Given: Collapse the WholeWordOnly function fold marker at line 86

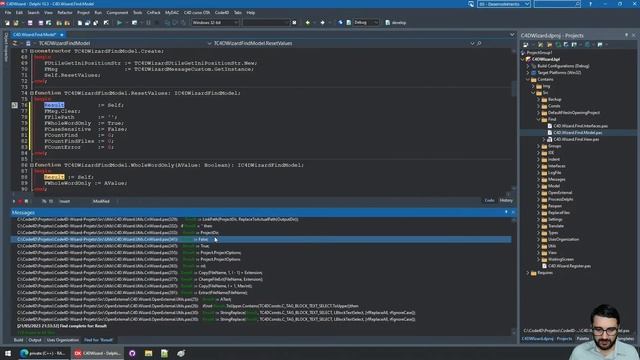Looking at the screenshot, I should [31, 165].
